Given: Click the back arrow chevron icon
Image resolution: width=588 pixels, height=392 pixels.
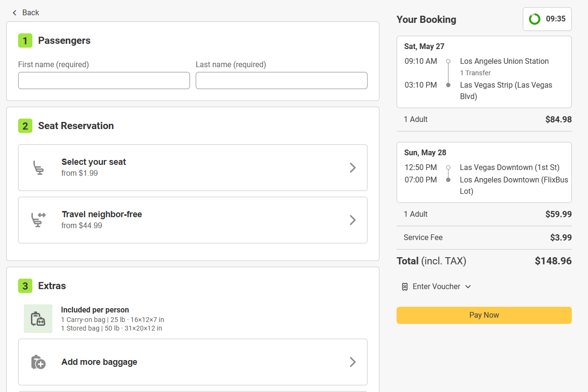Looking at the screenshot, I should [15, 13].
